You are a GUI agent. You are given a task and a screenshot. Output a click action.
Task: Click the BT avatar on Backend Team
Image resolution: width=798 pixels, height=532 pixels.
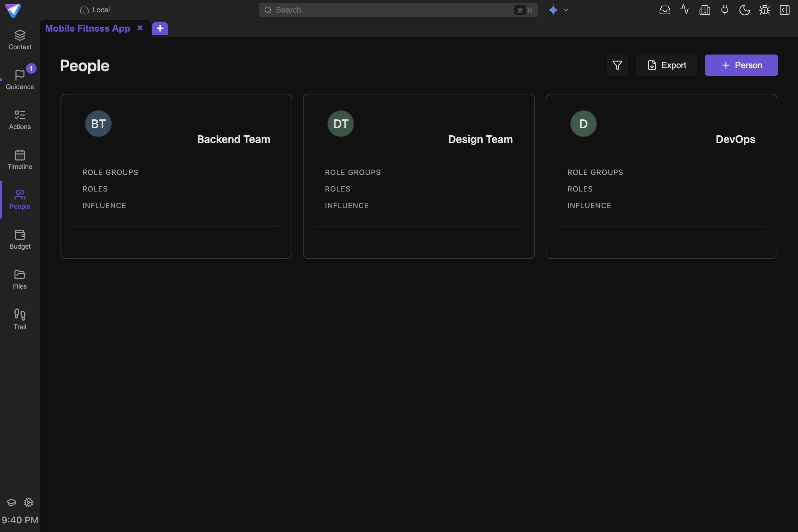coord(98,124)
